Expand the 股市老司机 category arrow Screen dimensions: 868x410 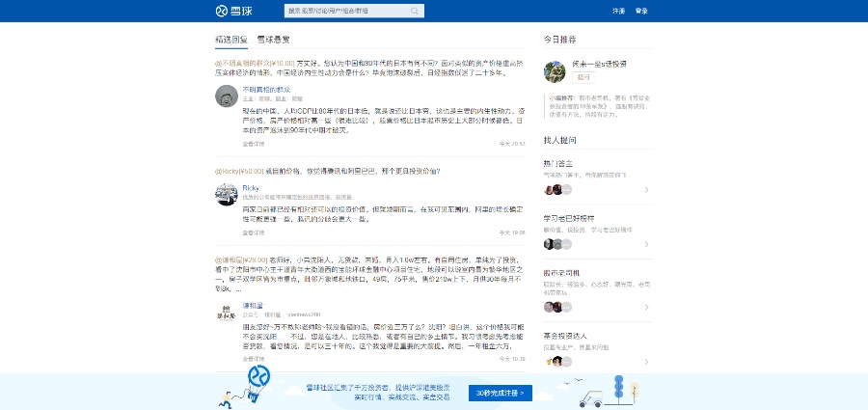tap(646, 307)
